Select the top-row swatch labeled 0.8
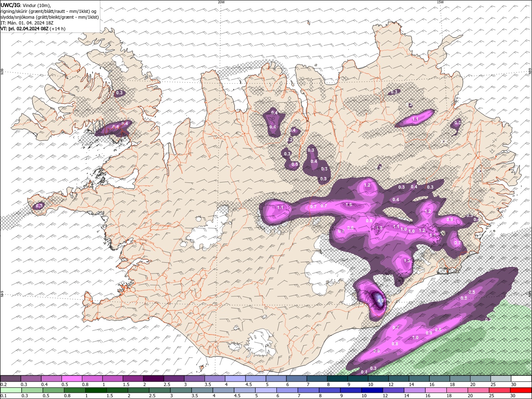 [x=92, y=379]
